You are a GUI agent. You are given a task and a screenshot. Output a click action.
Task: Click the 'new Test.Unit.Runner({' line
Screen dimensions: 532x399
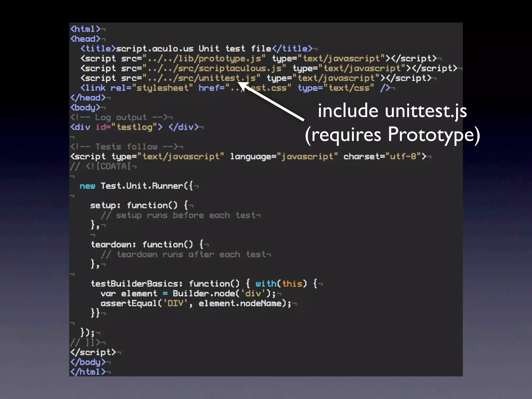point(136,186)
